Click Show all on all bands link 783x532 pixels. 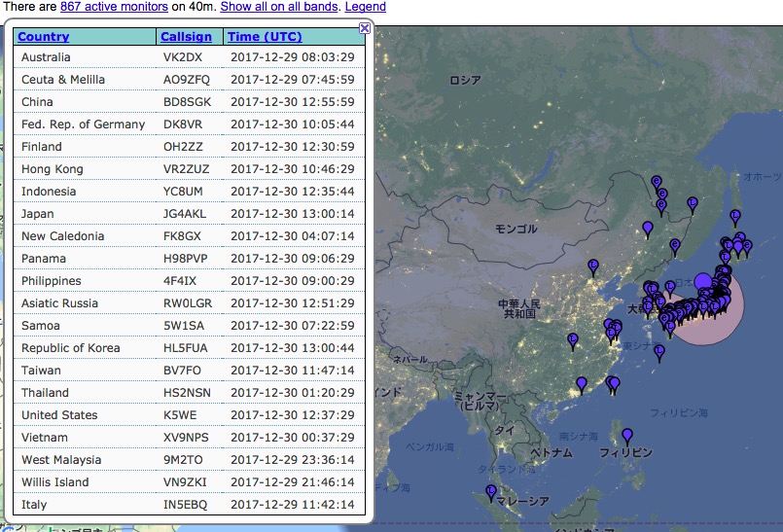(279, 7)
